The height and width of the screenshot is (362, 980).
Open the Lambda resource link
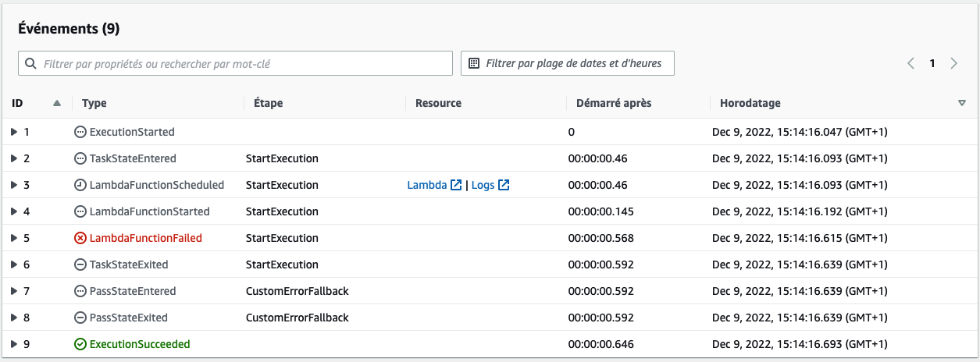pyautogui.click(x=427, y=185)
